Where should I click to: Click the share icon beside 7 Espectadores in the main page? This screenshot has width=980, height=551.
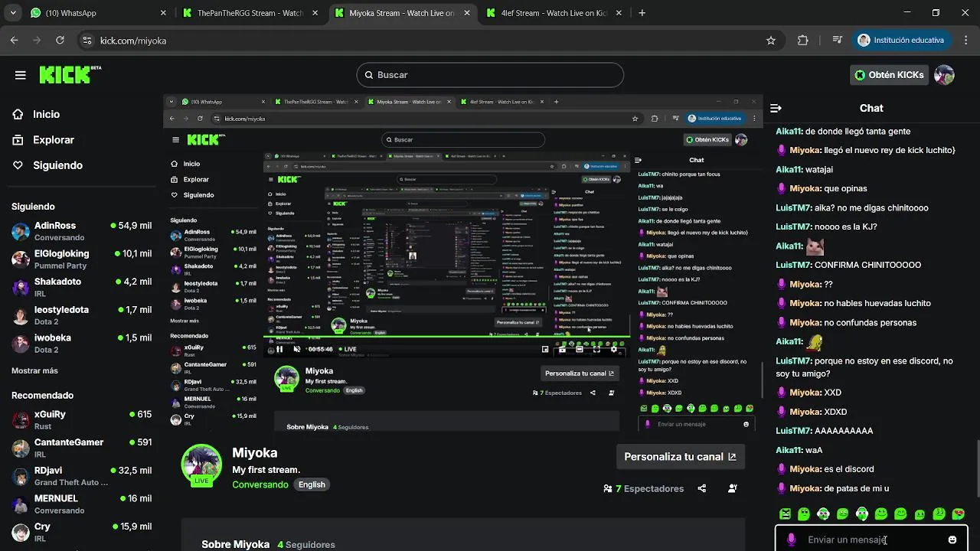tap(702, 488)
